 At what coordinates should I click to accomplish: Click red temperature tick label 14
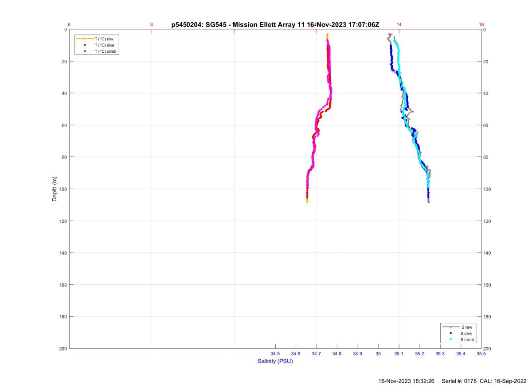[399, 25]
